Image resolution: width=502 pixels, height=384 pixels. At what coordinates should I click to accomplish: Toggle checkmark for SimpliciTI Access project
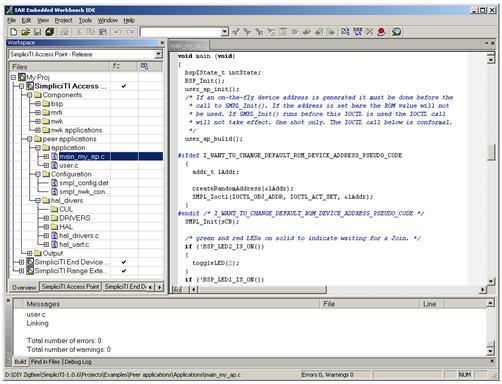tap(124, 86)
